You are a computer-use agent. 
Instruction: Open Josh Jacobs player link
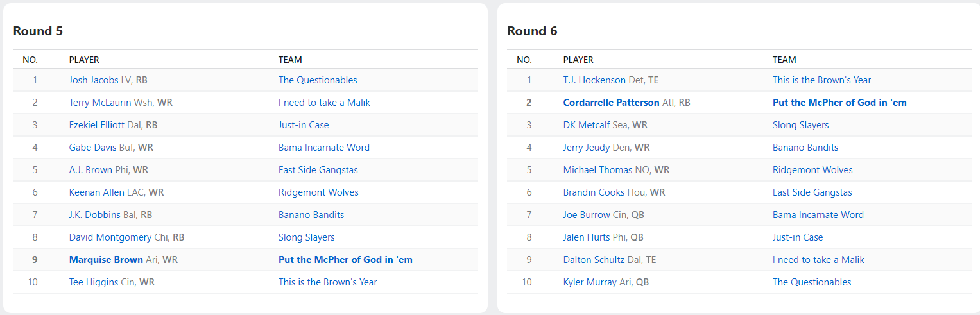94,80
